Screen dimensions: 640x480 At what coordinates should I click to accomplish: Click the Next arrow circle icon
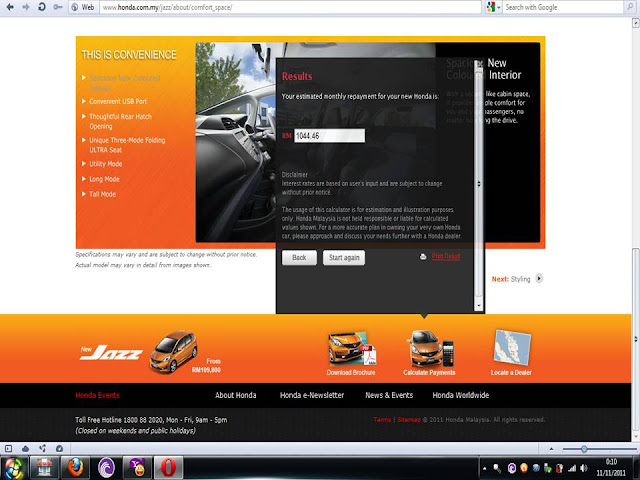[539, 278]
